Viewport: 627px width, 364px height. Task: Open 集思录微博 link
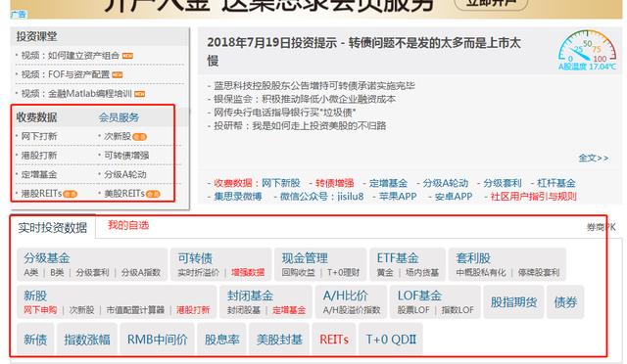click(x=237, y=196)
